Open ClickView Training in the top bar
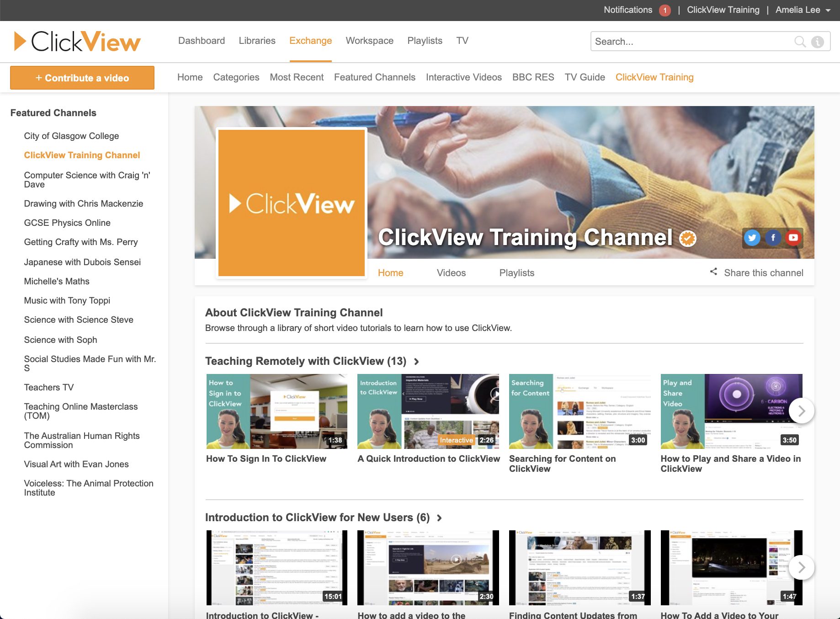The image size is (840, 619). tap(723, 10)
